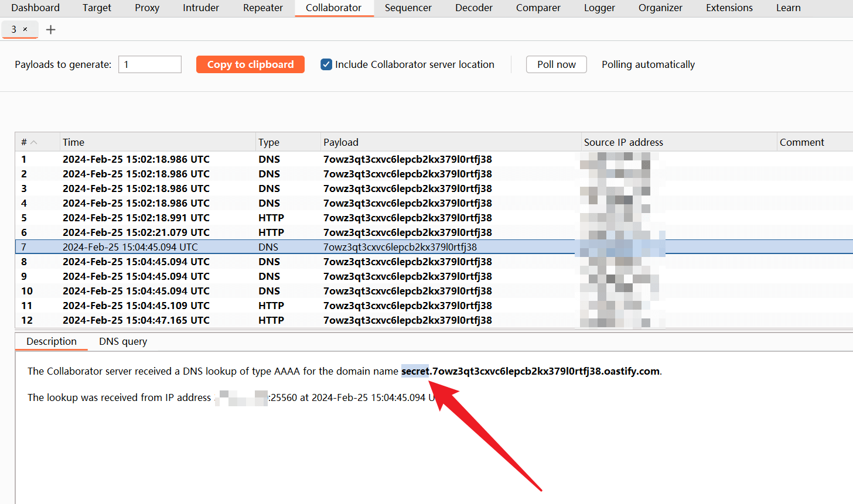
Task: Click the payload cell of highlighted interaction 7
Action: pos(400,247)
